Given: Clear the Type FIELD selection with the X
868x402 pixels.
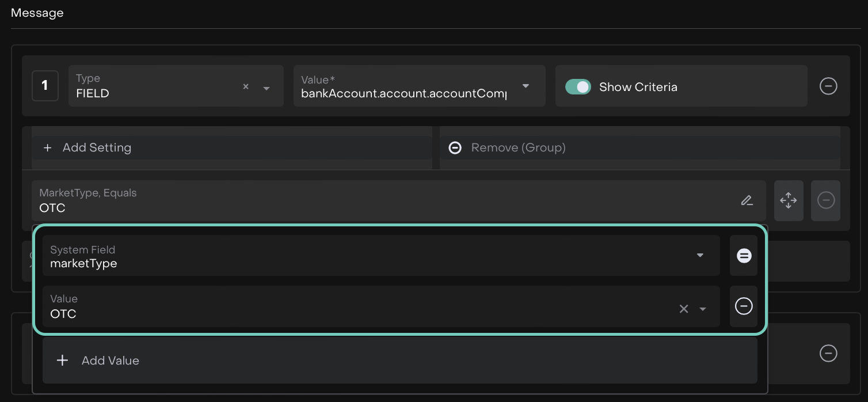Looking at the screenshot, I should click(x=246, y=87).
